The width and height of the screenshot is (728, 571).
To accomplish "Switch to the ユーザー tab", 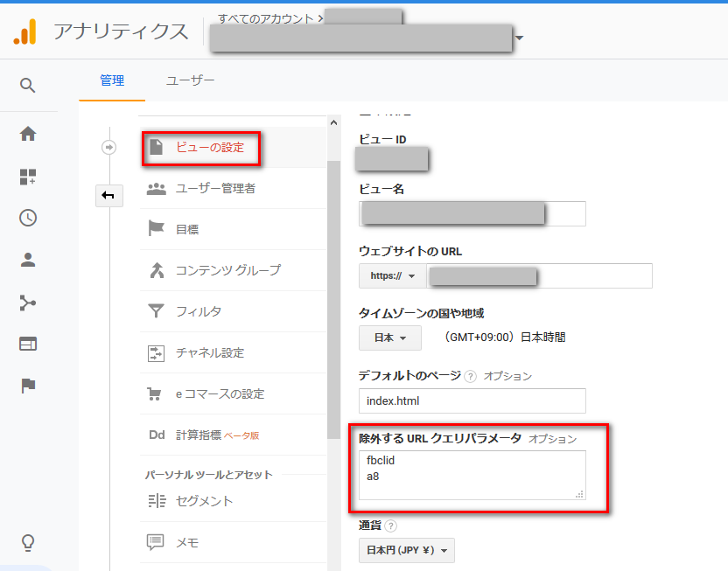I will tap(191, 80).
